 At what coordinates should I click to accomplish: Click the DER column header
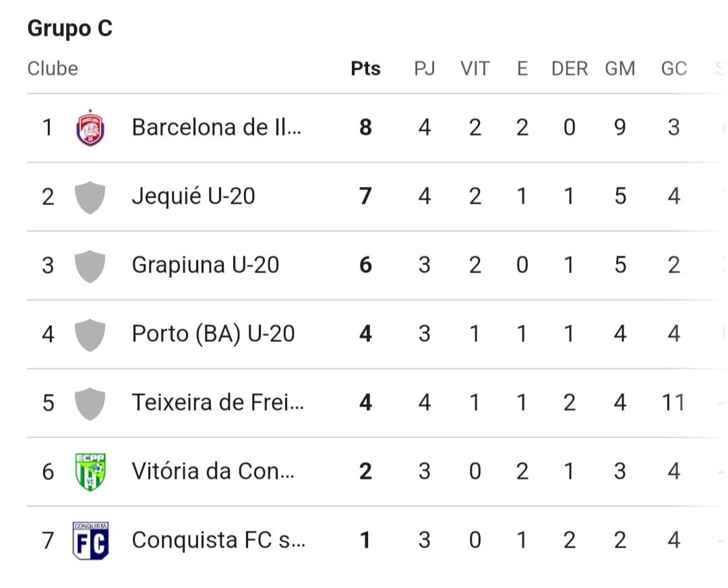pos(570,69)
